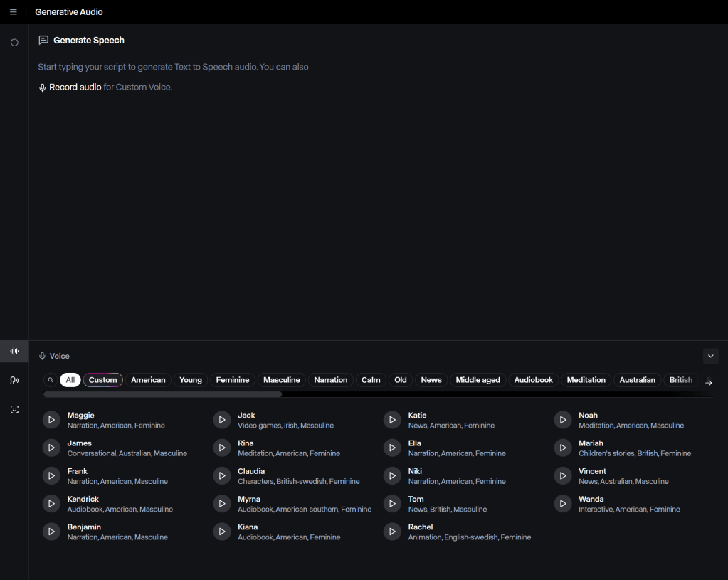Collapse the Voice panel chevron
The width and height of the screenshot is (728, 580).
(710, 356)
